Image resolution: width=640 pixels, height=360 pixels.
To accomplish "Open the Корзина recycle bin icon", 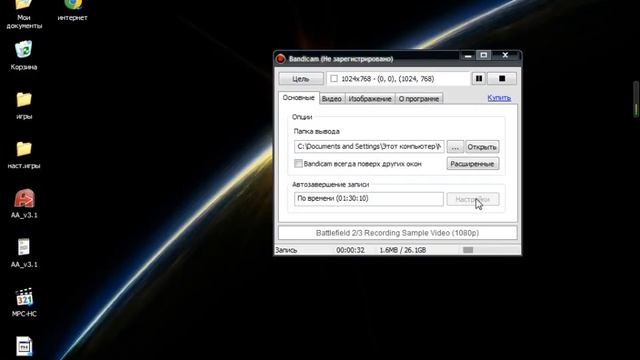I will pyautogui.click(x=24, y=50).
